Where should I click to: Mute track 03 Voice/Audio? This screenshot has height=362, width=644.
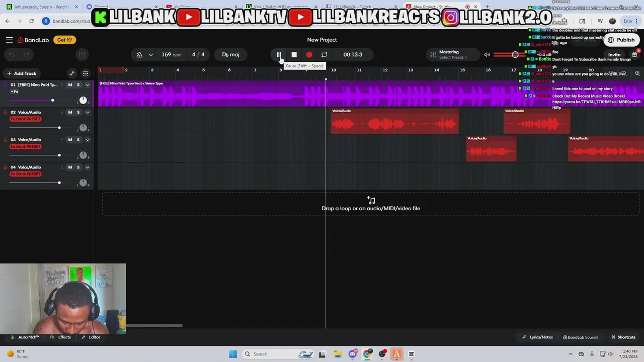tap(70, 140)
